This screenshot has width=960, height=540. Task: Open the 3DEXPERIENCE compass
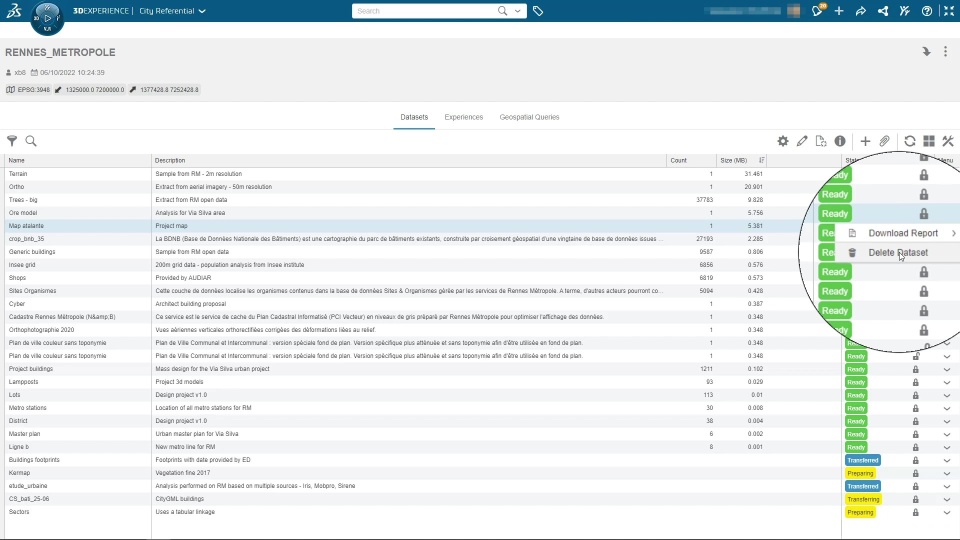pyautogui.click(x=47, y=18)
